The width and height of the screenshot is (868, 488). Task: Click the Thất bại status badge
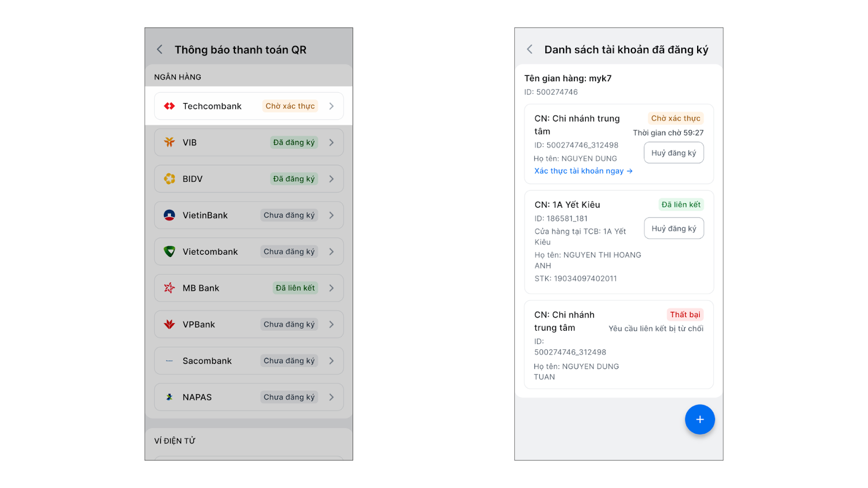coord(685,314)
